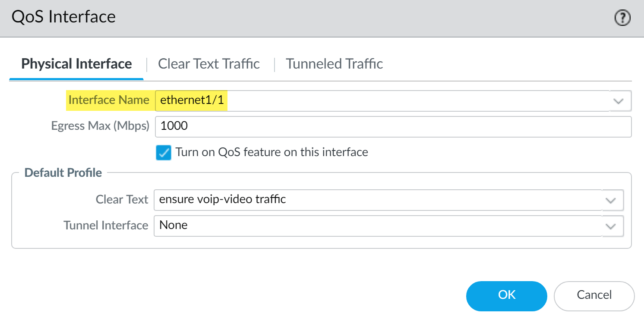This screenshot has height=326, width=644.
Task: Go to the Tunneled Traffic tab
Action: point(335,64)
